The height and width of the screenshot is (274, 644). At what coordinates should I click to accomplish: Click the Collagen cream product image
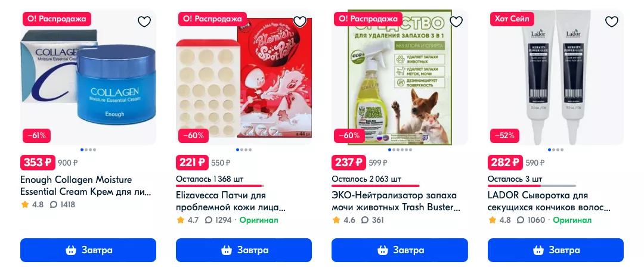tap(88, 77)
